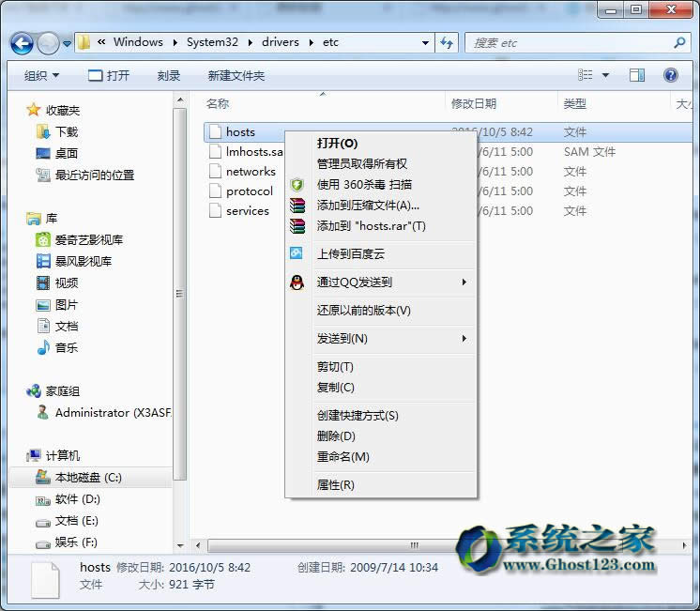The width and height of the screenshot is (700, 611).
Task: Click the 打开 toolbar button
Action: [109, 75]
